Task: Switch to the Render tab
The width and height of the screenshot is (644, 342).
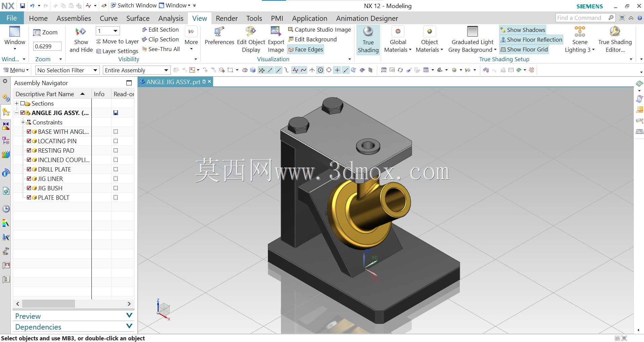Action: click(227, 18)
